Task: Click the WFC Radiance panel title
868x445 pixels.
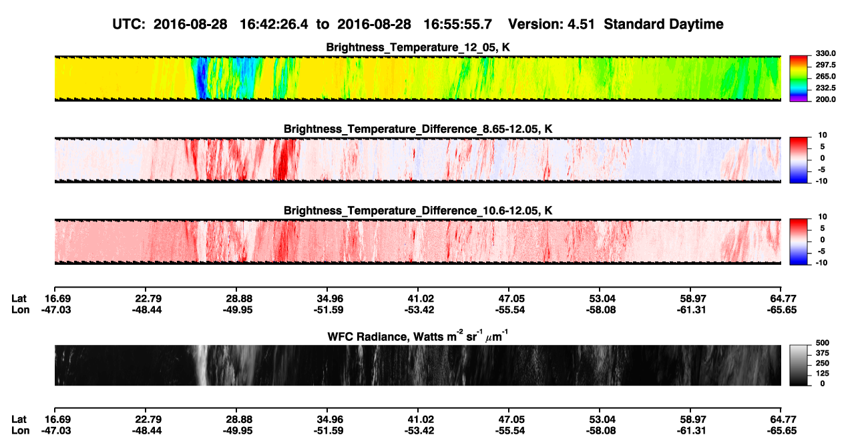Action: pyautogui.click(x=418, y=336)
